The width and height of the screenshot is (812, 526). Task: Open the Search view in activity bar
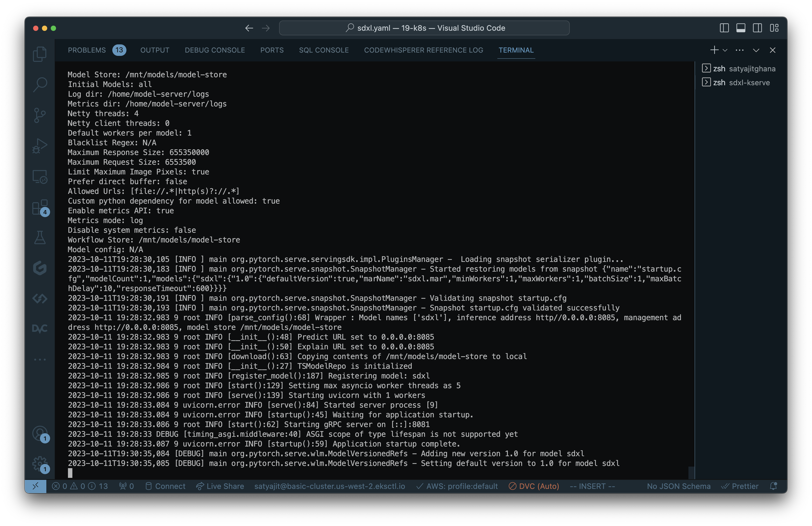[x=39, y=84]
